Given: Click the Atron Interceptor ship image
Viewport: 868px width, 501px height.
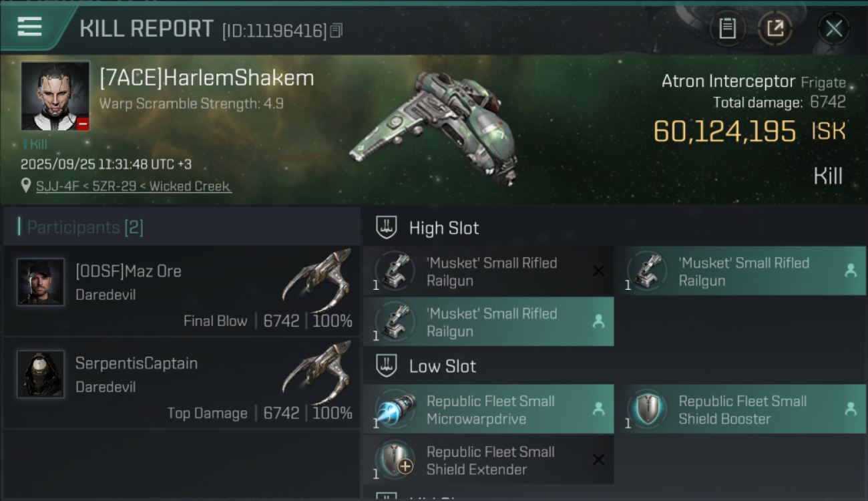Looking at the screenshot, I should pos(434,127).
